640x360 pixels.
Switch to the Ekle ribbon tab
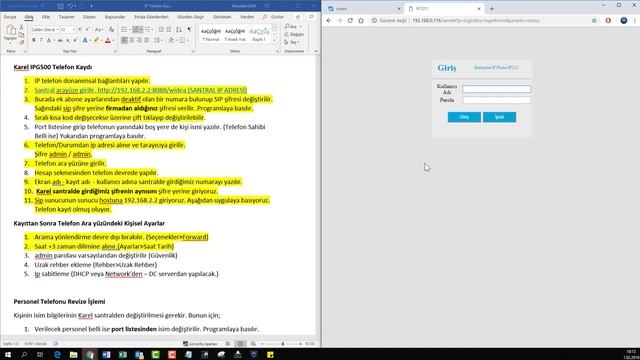[x=46, y=17]
